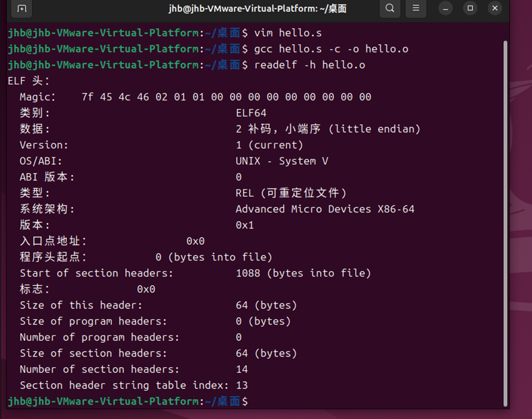Click the string table index '13'
The image size is (532, 419).
tap(242, 385)
